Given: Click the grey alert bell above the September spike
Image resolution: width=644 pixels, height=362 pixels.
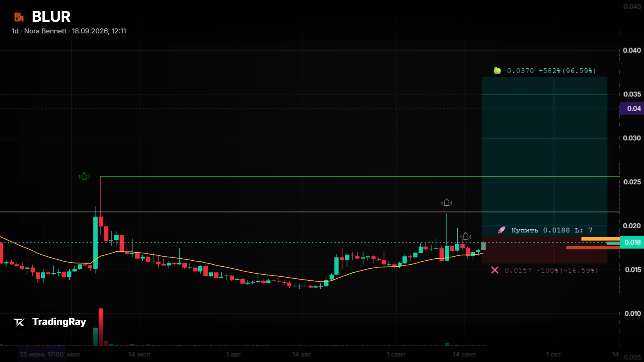Looking at the screenshot, I should (446, 202).
